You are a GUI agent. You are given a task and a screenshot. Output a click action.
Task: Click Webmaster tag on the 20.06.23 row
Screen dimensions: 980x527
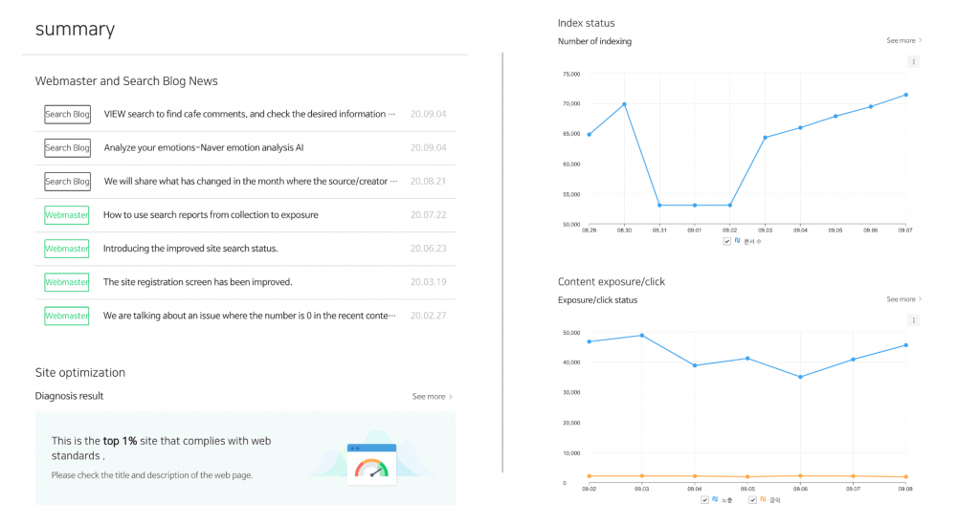[x=66, y=249]
